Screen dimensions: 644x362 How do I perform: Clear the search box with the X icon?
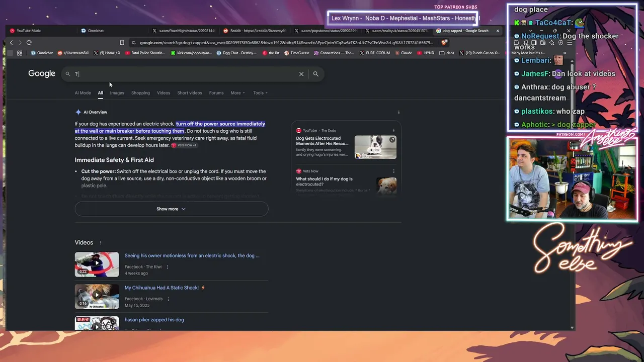point(301,74)
